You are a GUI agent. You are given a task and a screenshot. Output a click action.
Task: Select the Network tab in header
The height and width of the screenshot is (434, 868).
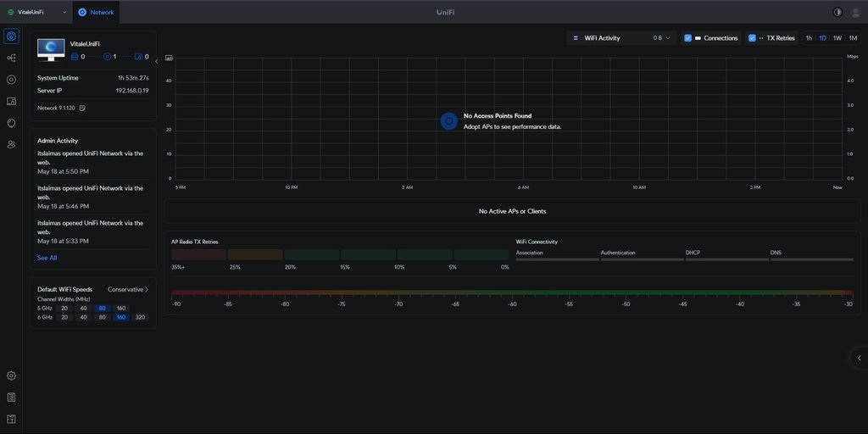(96, 12)
